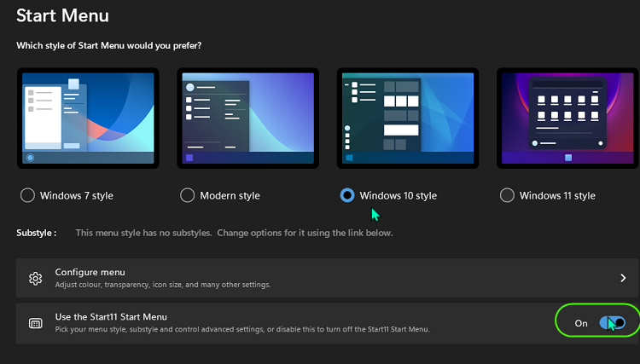Click the 'Pick your menu style, substyle' description

pyautogui.click(x=242, y=329)
